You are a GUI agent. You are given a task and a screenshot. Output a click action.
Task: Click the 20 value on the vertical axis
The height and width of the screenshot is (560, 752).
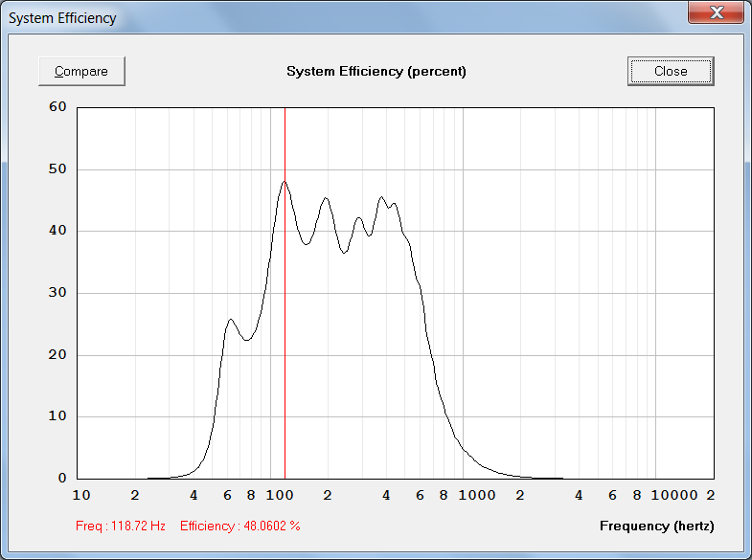pos(57,355)
